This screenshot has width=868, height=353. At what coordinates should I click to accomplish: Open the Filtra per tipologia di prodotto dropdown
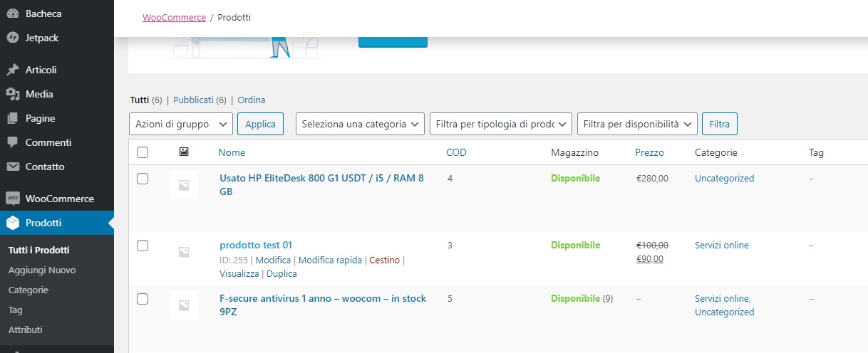coord(500,124)
